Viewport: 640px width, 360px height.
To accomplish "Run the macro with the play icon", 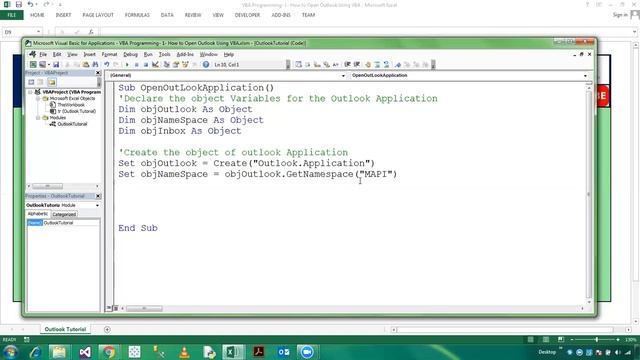I will (127, 64).
